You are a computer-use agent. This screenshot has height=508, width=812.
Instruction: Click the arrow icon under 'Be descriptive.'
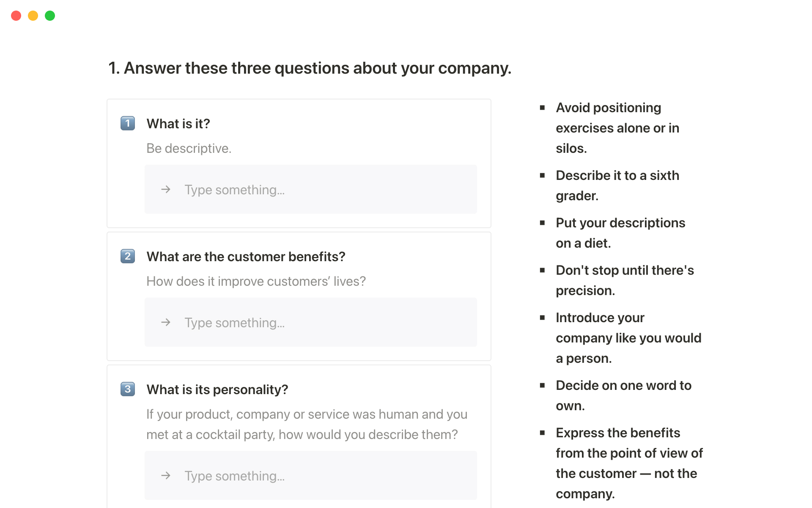pyautogui.click(x=166, y=189)
